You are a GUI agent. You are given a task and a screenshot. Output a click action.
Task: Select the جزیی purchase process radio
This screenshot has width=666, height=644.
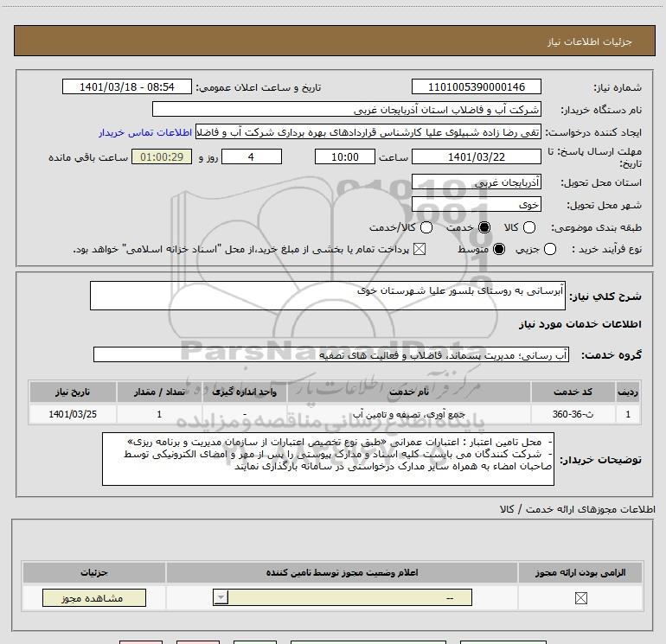549,249
